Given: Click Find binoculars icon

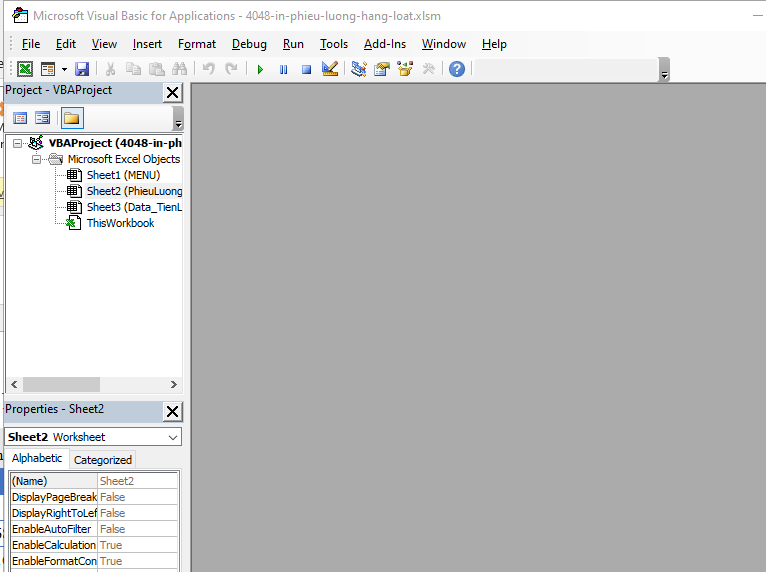Looking at the screenshot, I should 179,69.
